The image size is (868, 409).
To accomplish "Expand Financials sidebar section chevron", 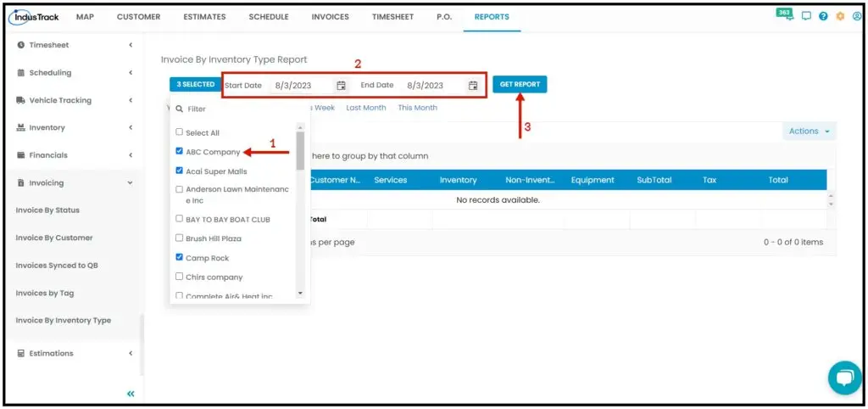I will coord(131,155).
